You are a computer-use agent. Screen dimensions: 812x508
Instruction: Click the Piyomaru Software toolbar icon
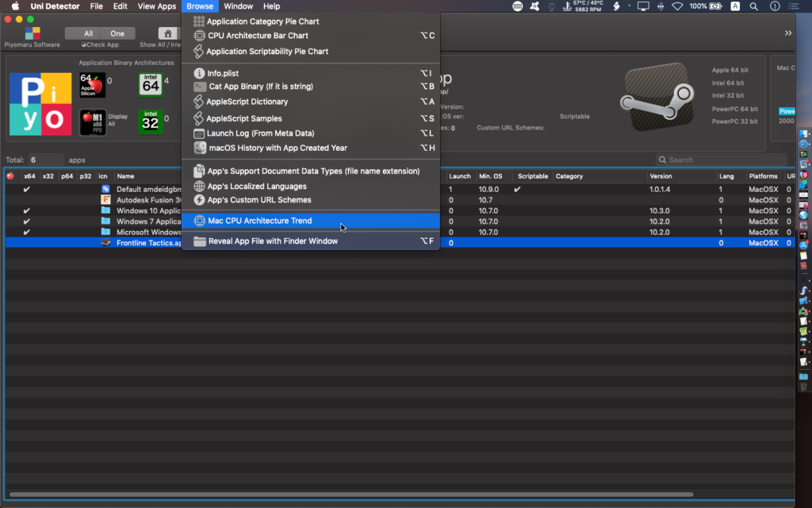coord(32,33)
